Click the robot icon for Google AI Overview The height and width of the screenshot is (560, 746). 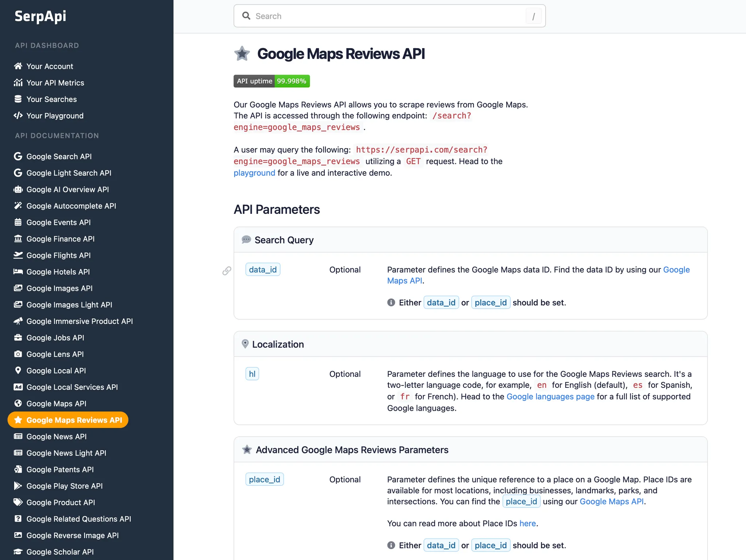(18, 189)
